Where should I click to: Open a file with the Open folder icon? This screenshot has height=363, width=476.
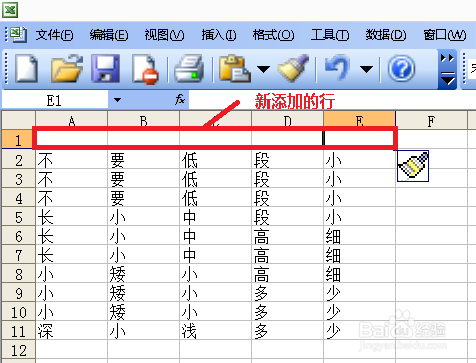coord(67,69)
